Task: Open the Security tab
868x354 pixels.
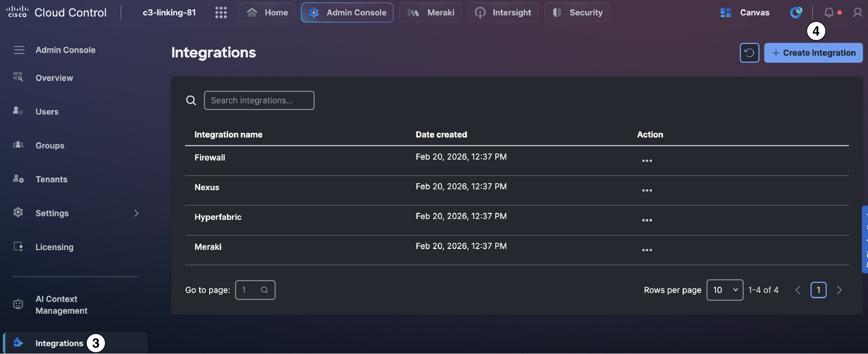Action: [577, 12]
